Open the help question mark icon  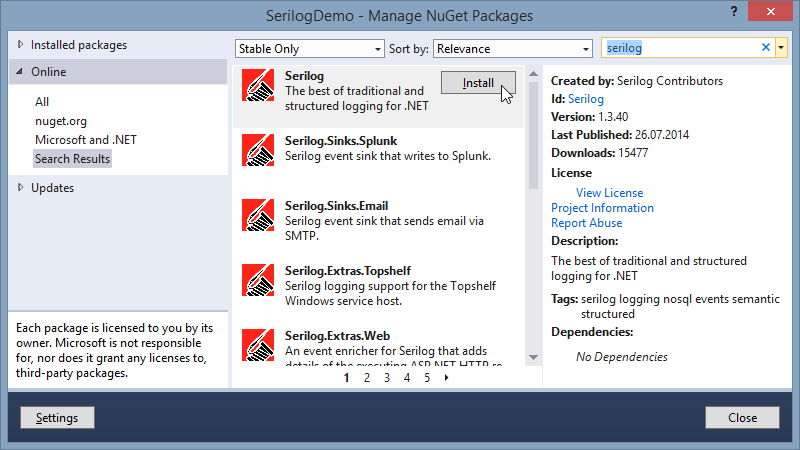coord(734,11)
